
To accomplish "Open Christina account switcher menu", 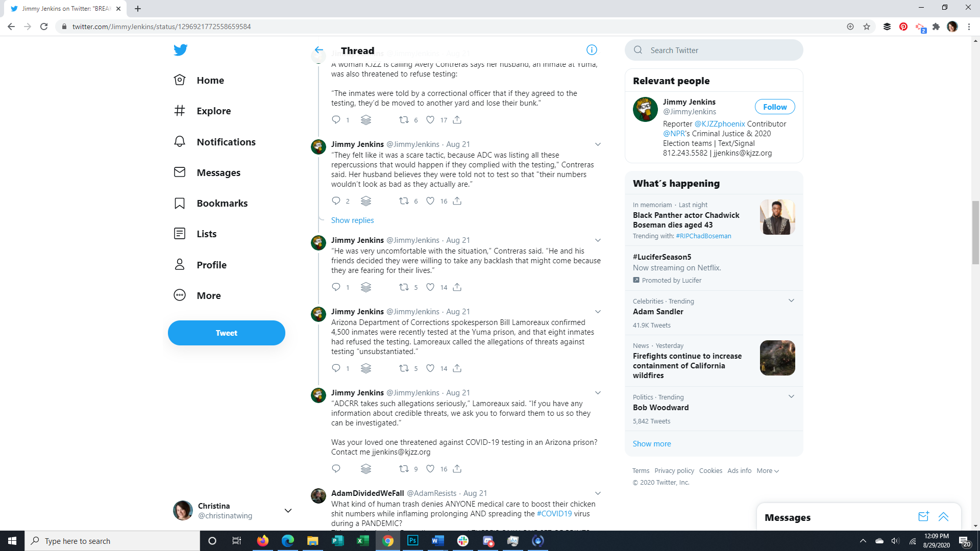I will 288,511.
